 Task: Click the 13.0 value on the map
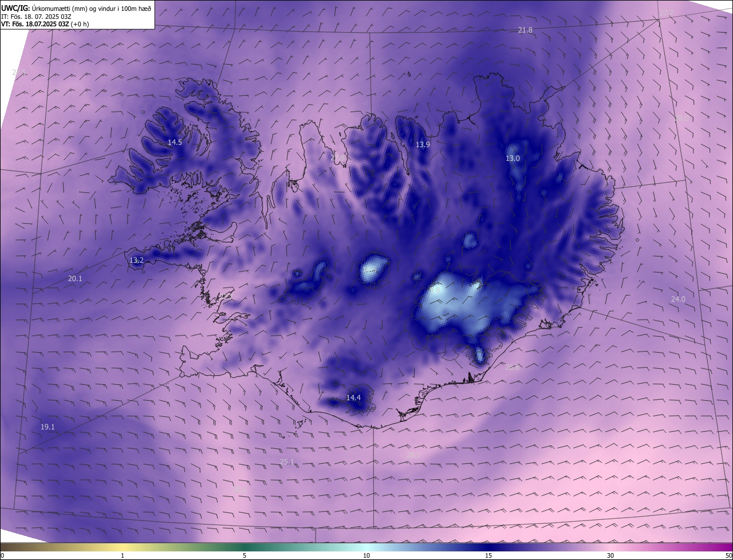(513, 158)
